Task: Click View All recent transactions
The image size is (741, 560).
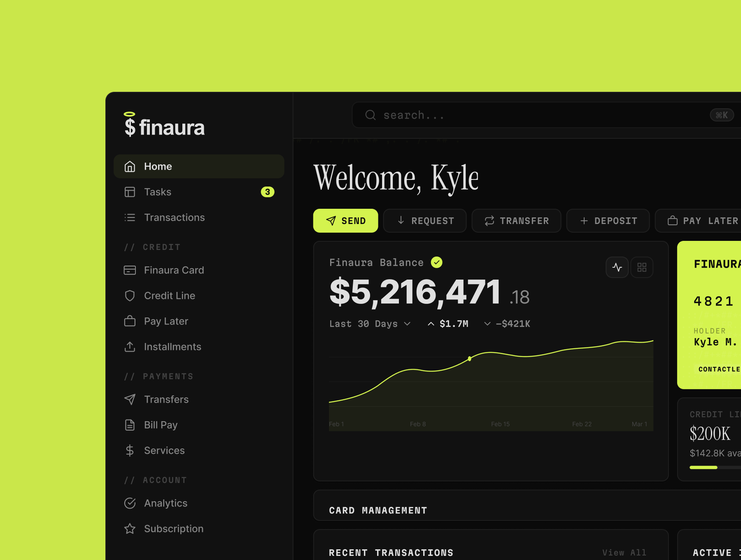Action: tap(624, 553)
